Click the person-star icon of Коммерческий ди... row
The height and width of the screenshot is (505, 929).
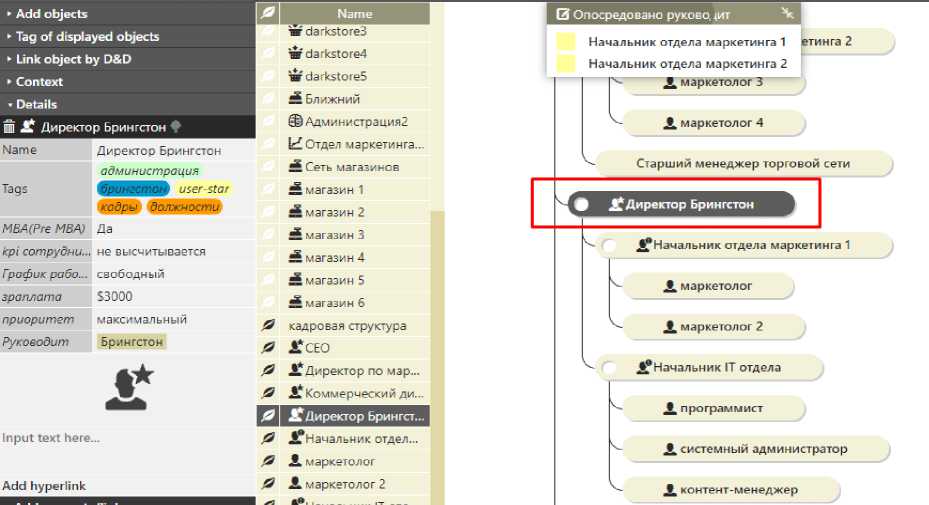(295, 392)
